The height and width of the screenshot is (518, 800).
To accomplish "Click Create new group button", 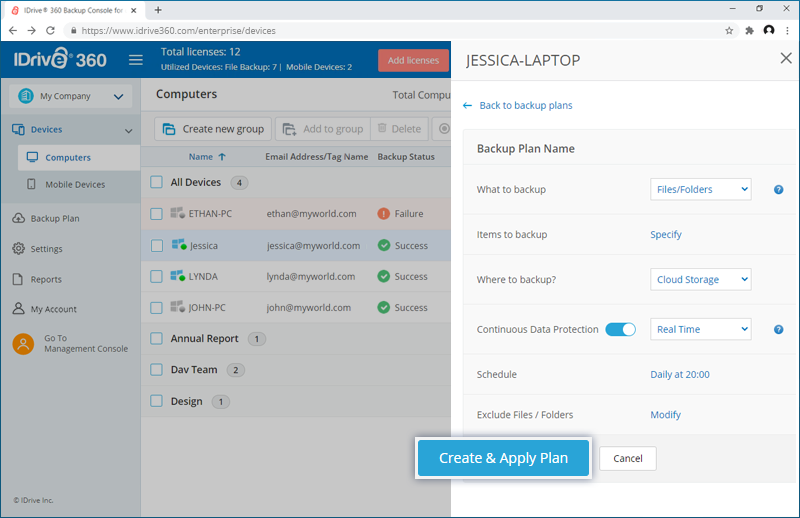I will click(213, 129).
